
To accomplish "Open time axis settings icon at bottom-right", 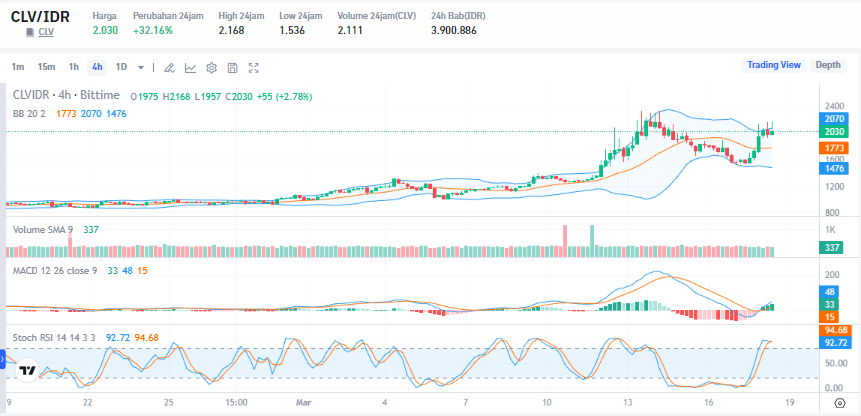I will [838, 402].
